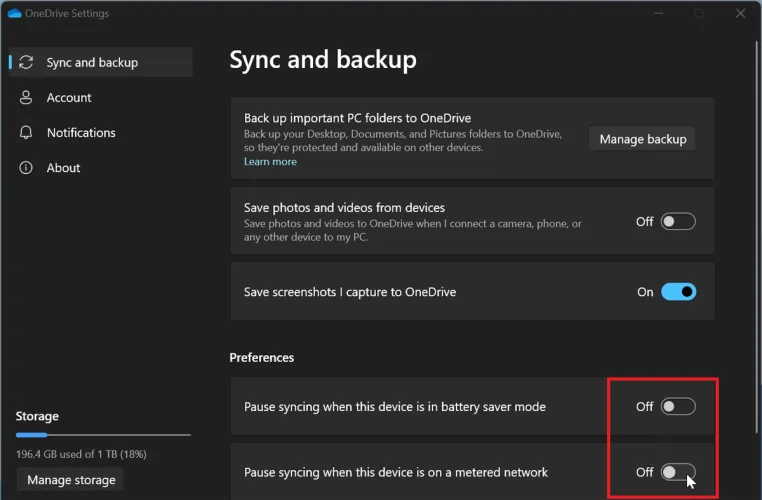This screenshot has width=762, height=500.
Task: Click the Manage storage button
Action: pos(71,480)
